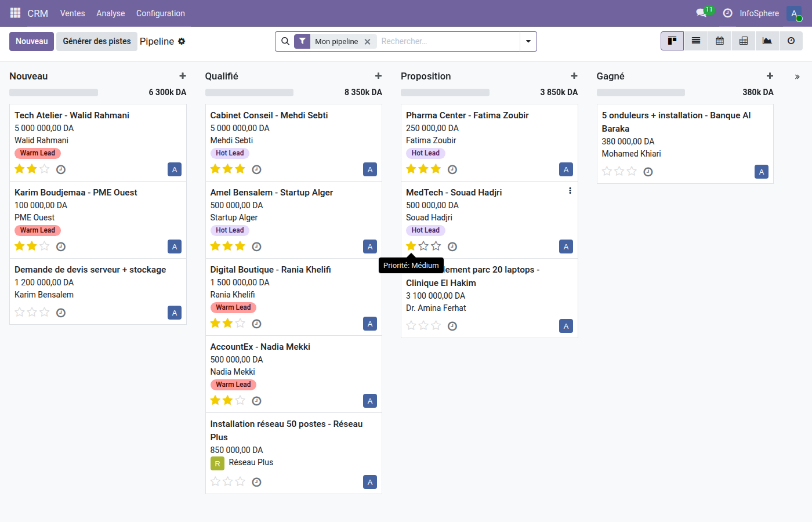Open the search options dropdown arrow
812x522 pixels.
click(528, 41)
